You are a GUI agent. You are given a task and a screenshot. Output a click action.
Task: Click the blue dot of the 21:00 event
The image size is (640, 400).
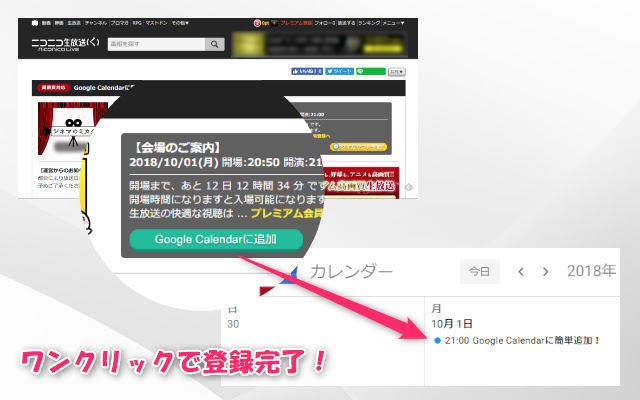pyautogui.click(x=438, y=340)
